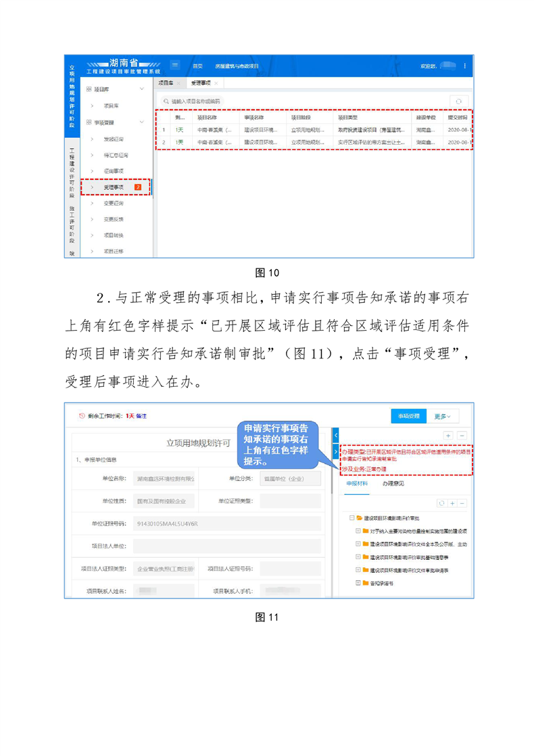Open 项目迁移 in the sidebar
Image resolution: width=534 pixels, height=756 pixels.
[x=114, y=251]
